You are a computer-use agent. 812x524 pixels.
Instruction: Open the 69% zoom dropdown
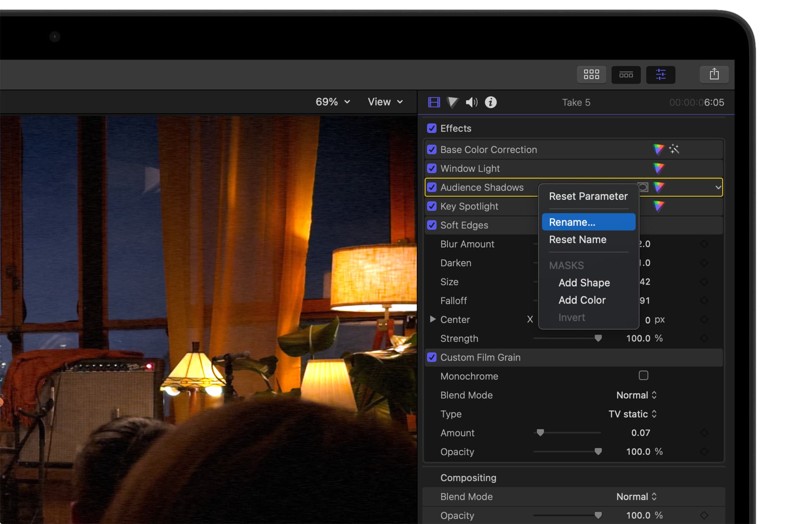pos(333,101)
